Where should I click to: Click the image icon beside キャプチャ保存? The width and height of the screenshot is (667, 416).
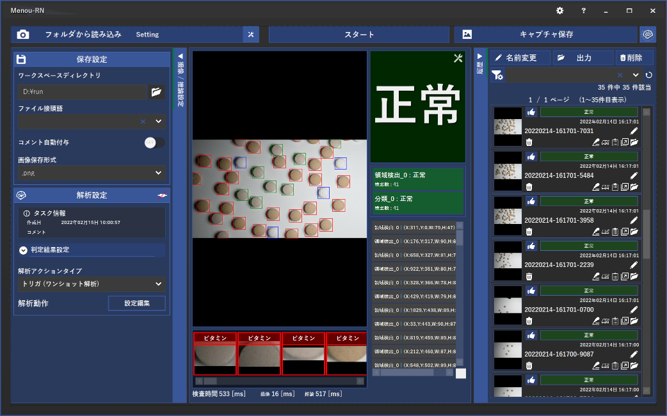click(x=467, y=34)
